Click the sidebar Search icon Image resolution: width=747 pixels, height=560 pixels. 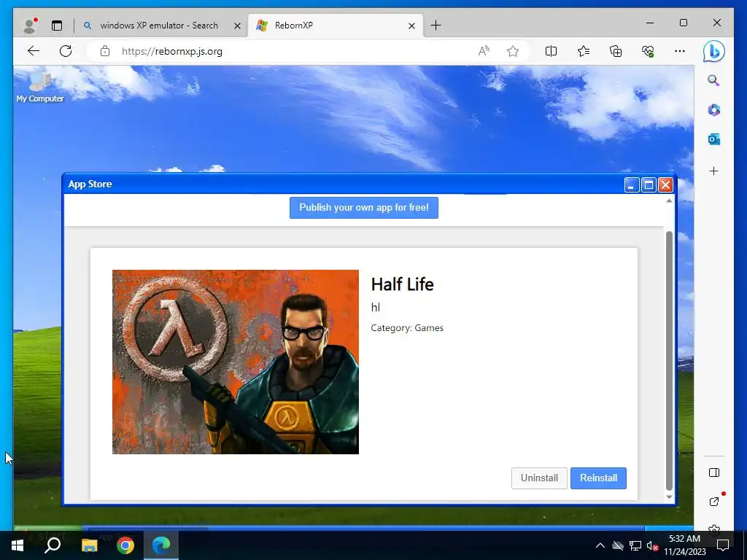coord(713,80)
